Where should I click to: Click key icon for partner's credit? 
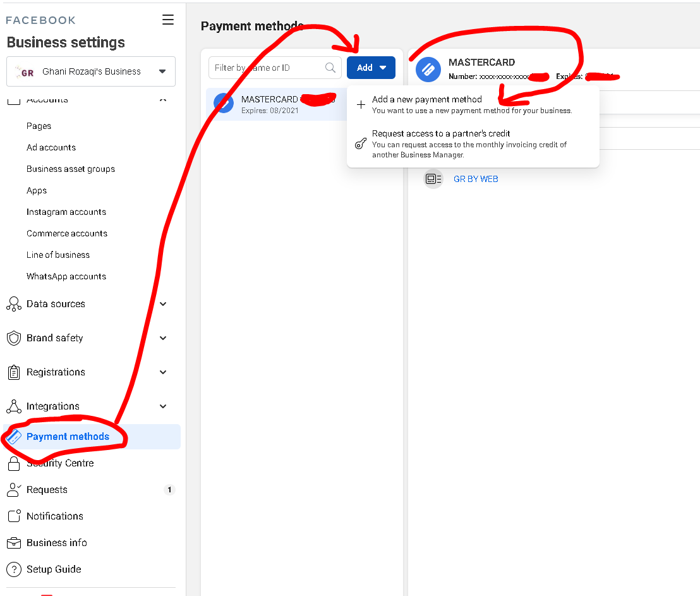361,143
